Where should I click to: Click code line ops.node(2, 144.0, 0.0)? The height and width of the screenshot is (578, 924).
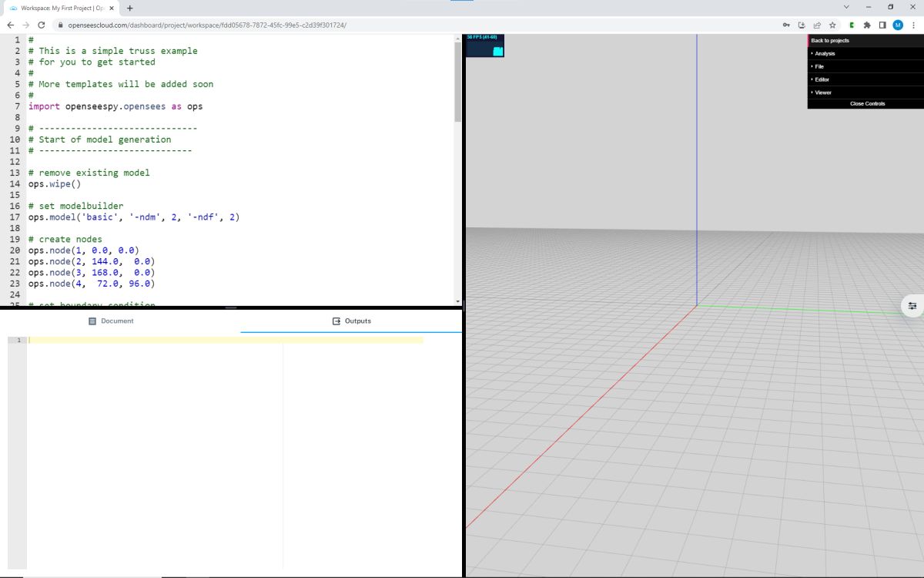92,261
